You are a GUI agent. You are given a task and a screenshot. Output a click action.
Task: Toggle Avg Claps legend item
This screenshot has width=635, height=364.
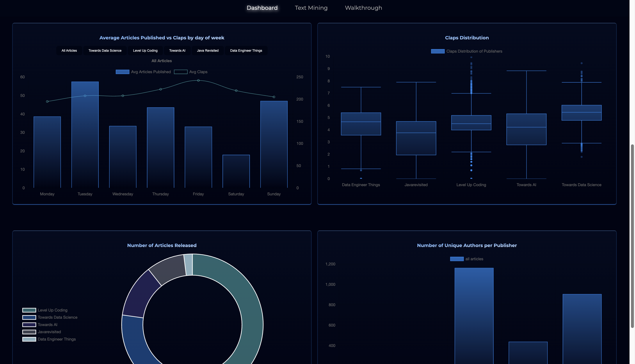(x=191, y=72)
